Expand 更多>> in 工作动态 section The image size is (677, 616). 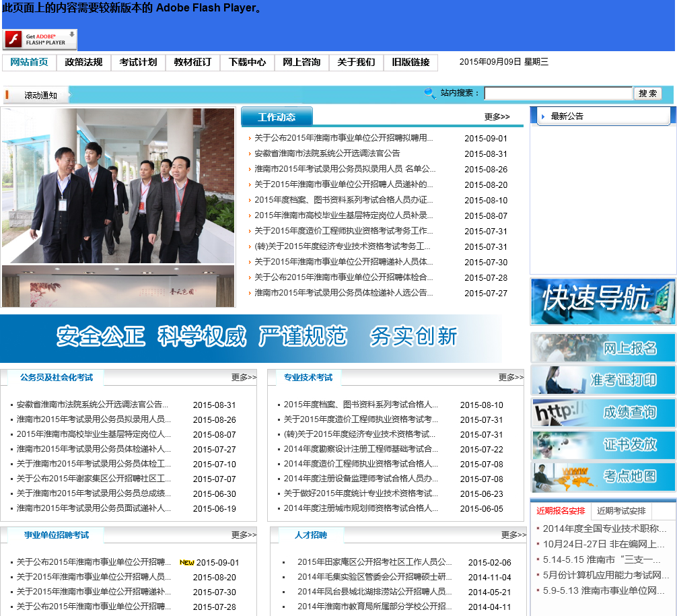pyautogui.click(x=497, y=117)
